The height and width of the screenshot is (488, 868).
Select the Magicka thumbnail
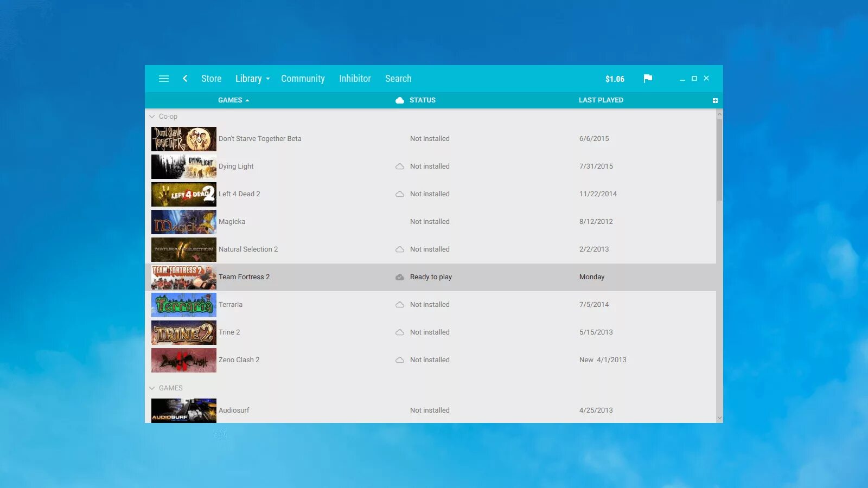pos(184,222)
